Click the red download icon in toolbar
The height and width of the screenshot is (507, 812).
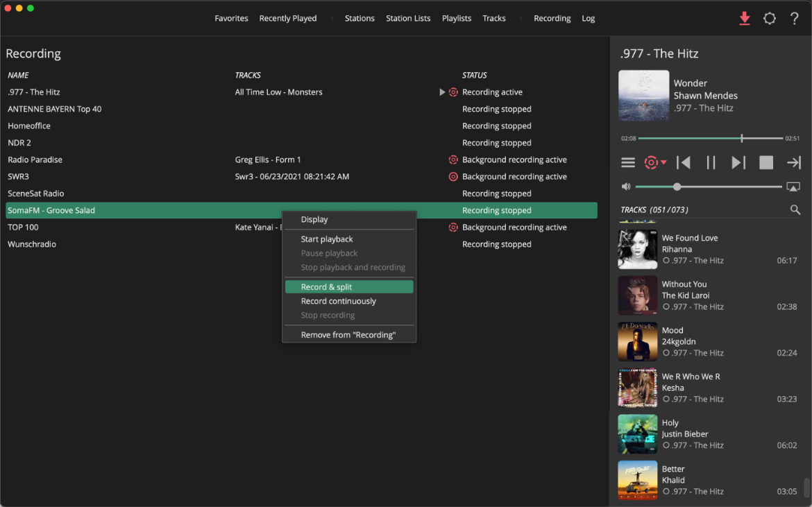745,18
